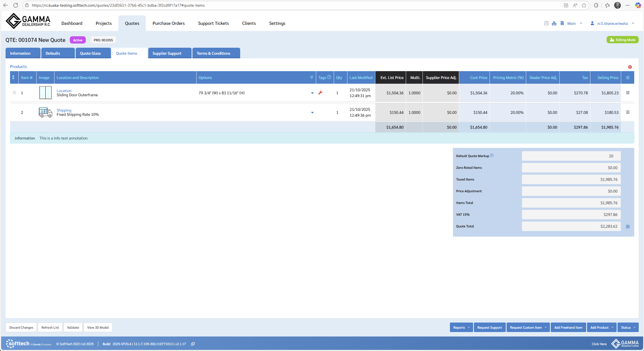644x351 pixels.
Task: Copy build version using footer copy icon
Action: coord(193,344)
